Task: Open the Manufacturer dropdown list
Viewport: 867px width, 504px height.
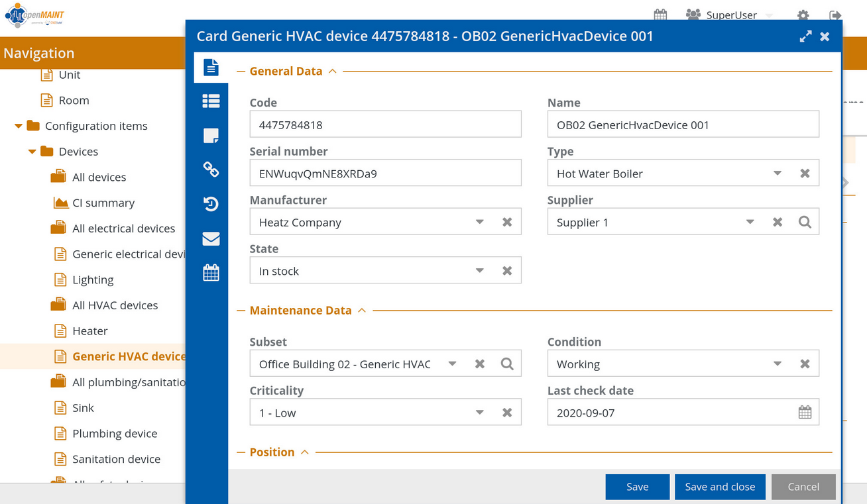Action: (x=480, y=222)
